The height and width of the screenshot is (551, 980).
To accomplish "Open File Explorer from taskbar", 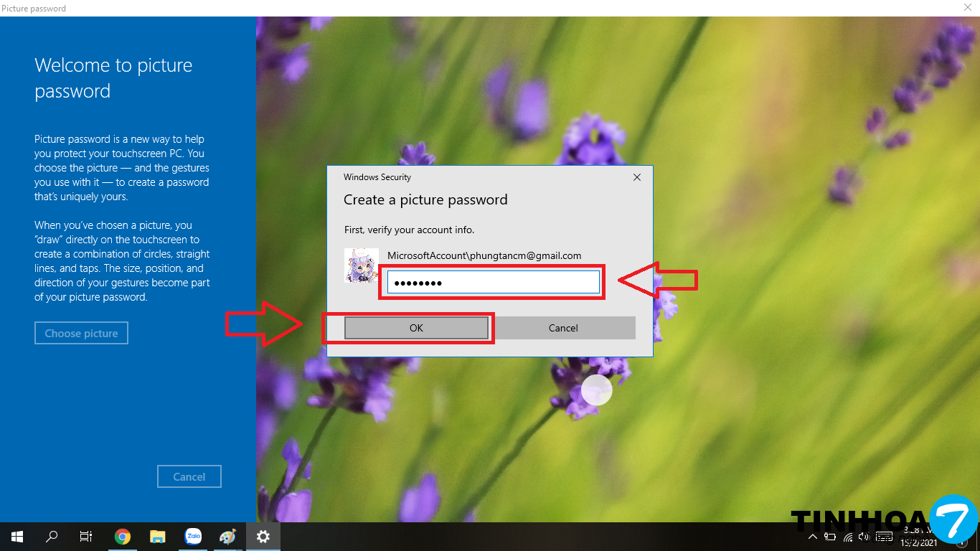I will (x=158, y=537).
